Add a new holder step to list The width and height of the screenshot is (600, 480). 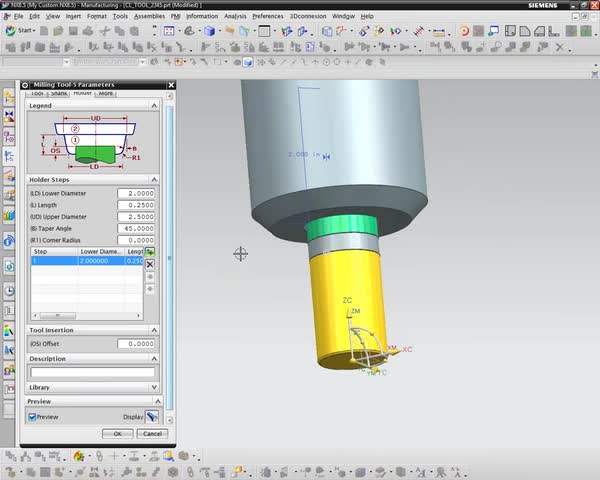(150, 252)
